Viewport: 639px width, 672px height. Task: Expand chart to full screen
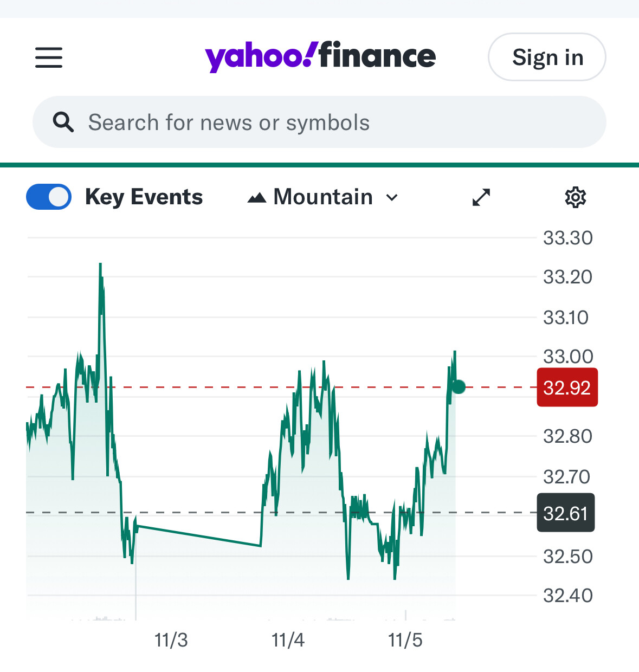pyautogui.click(x=481, y=197)
